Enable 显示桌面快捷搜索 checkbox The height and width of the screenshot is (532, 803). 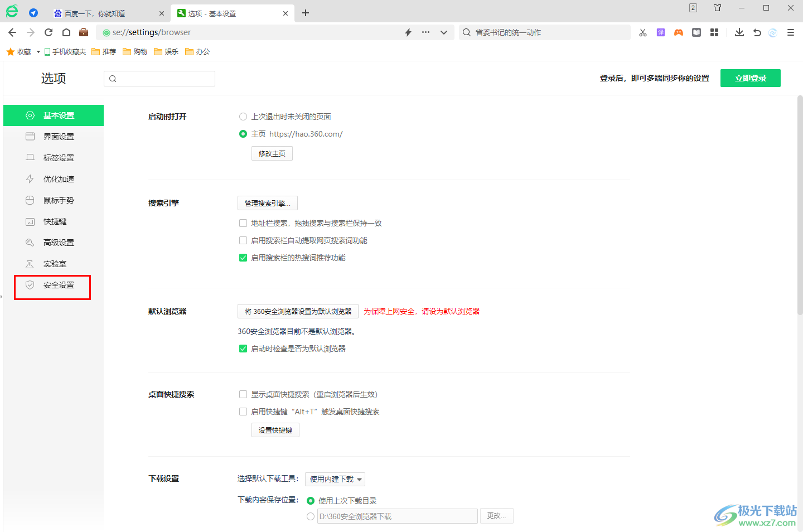[x=243, y=394]
